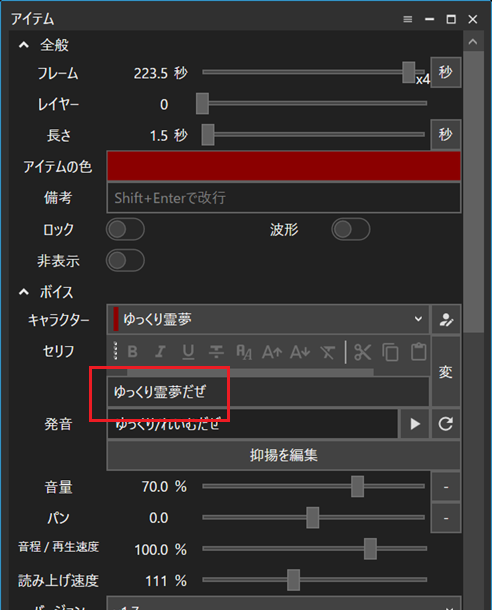Open the キャラクター dropdown showing ゆっくり霊夢
This screenshot has width=492, height=610.
pyautogui.click(x=268, y=319)
